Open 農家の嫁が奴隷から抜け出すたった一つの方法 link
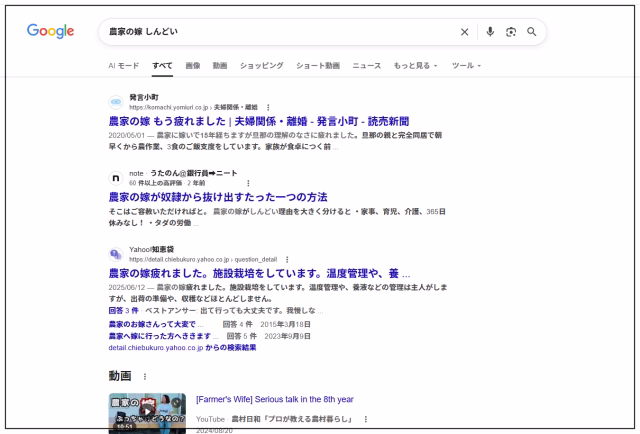Viewport: 640px width, 434px height. [218, 197]
